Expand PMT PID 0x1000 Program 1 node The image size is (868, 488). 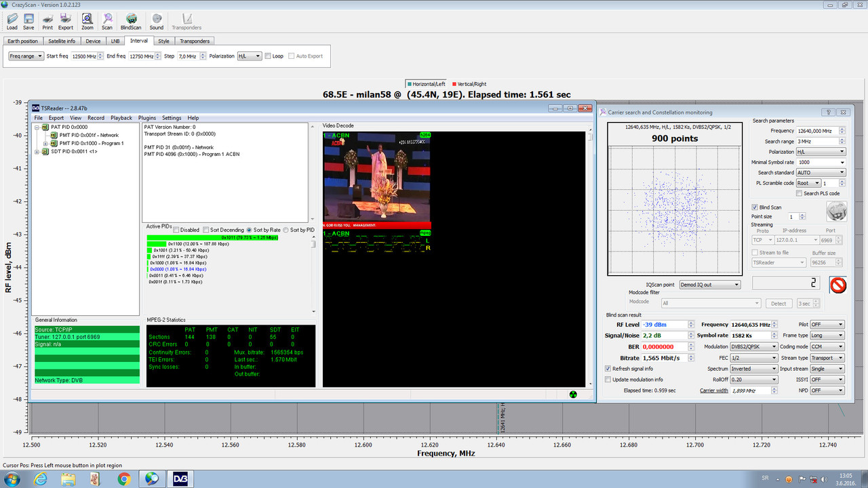(x=45, y=143)
